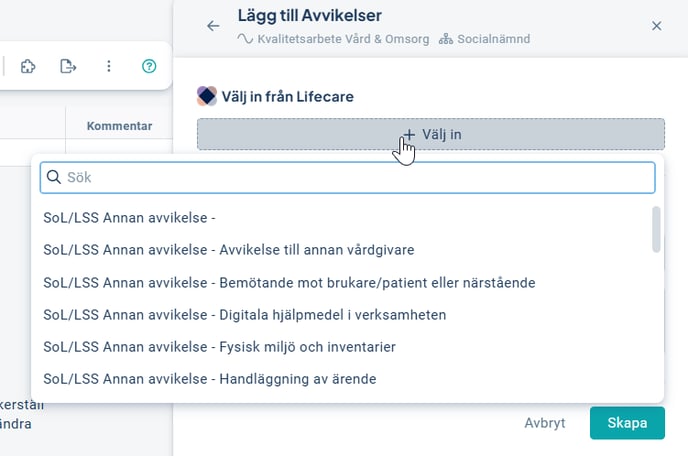The image size is (688, 456).
Task: Click the Kvalitetsarbete Vård & Omsorg wave icon
Action: pos(245,39)
